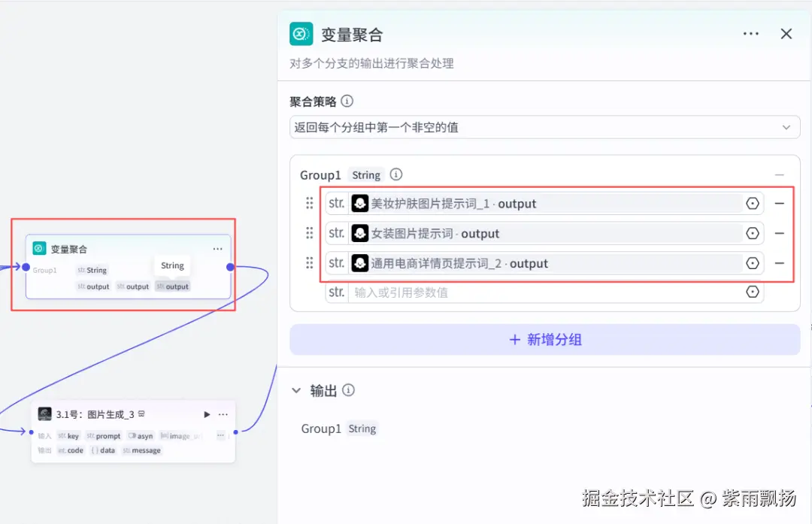Click drag handle of 女装图片提示词 row
812x524 pixels.
point(310,233)
